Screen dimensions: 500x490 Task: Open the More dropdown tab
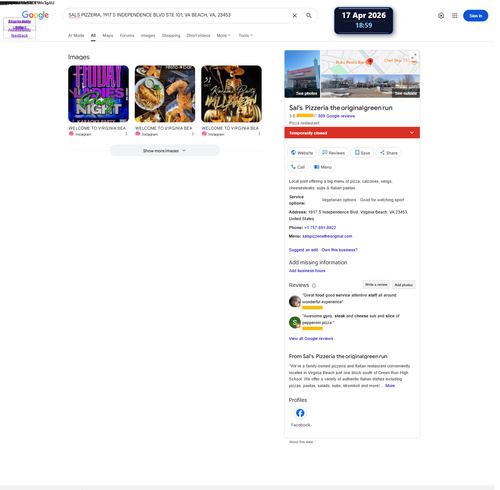pos(223,35)
